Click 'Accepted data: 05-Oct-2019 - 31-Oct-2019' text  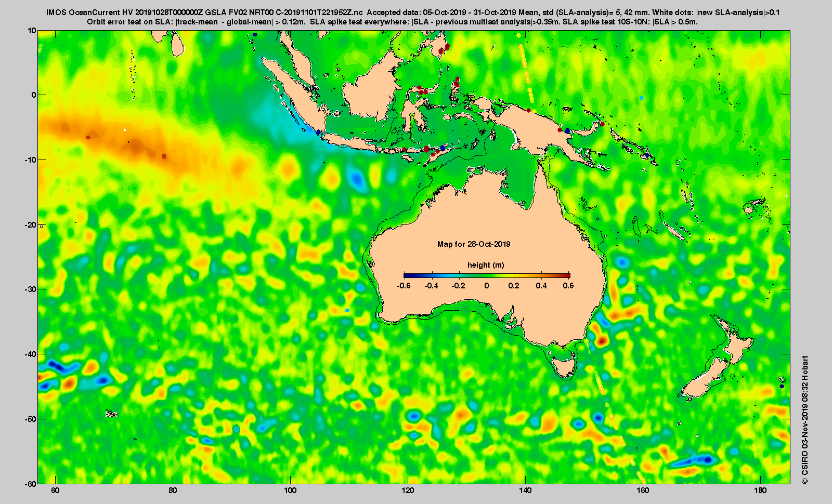[440, 12]
